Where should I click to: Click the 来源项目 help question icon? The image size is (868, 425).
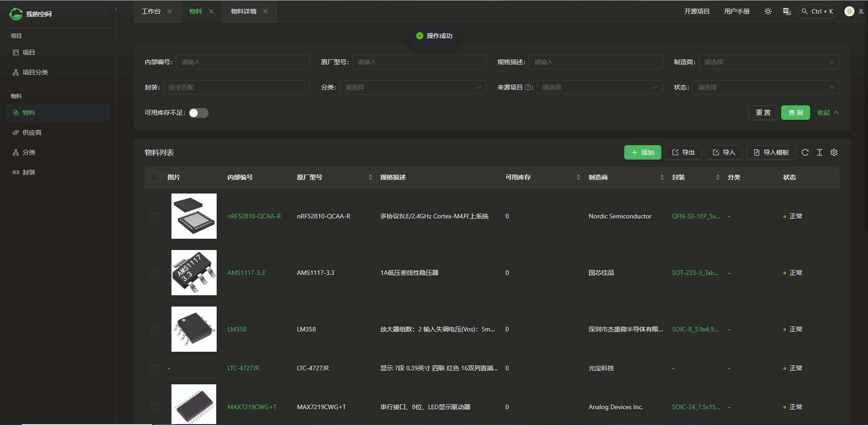527,88
